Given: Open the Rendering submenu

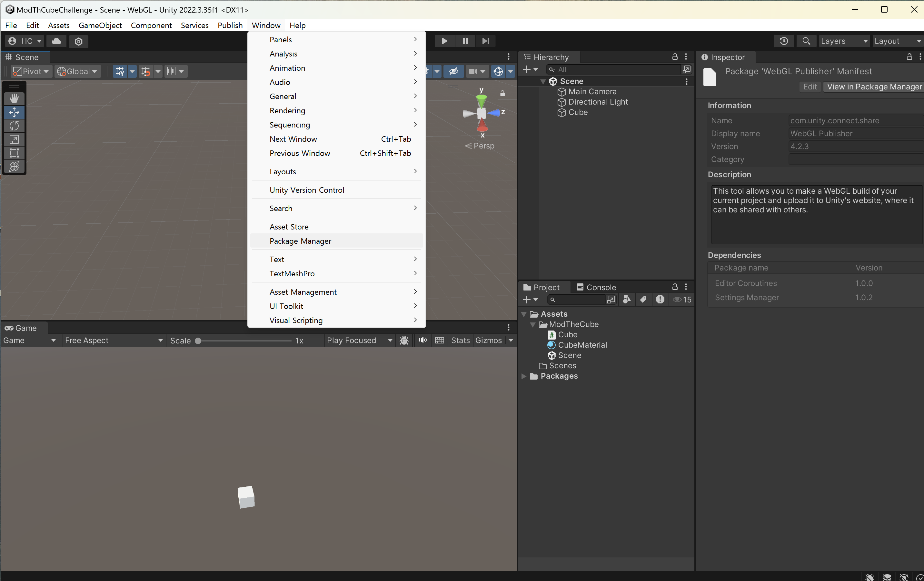Looking at the screenshot, I should pyautogui.click(x=336, y=111).
